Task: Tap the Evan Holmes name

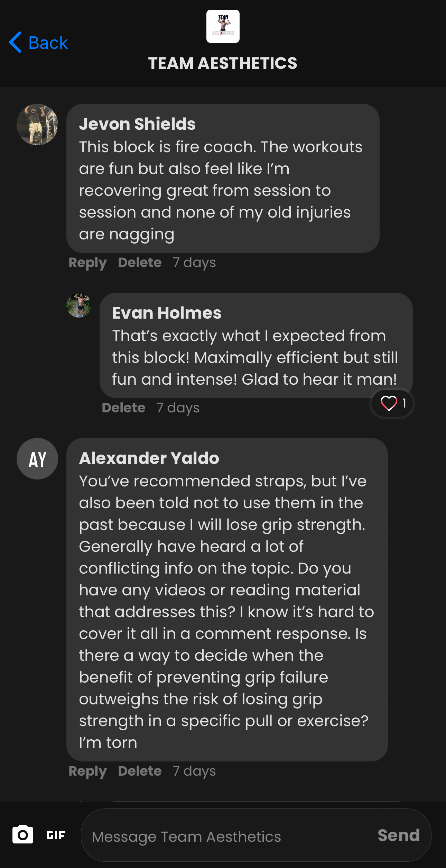Action: coord(167,313)
